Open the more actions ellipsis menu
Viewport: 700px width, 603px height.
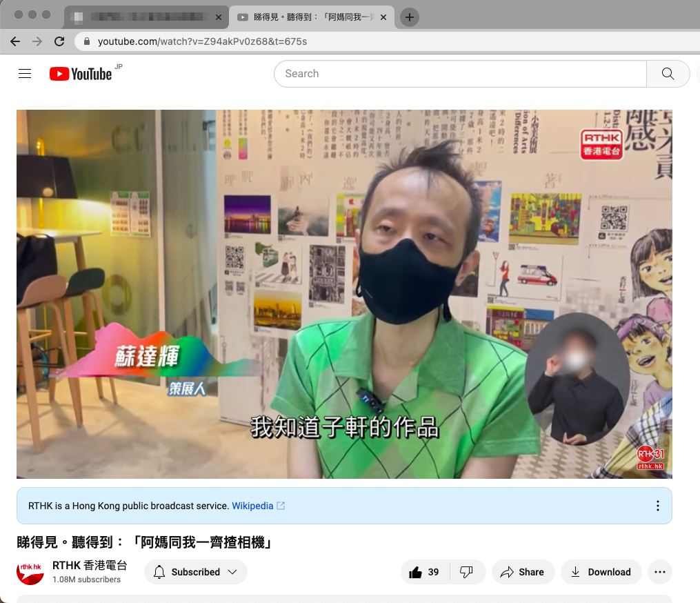coord(660,572)
